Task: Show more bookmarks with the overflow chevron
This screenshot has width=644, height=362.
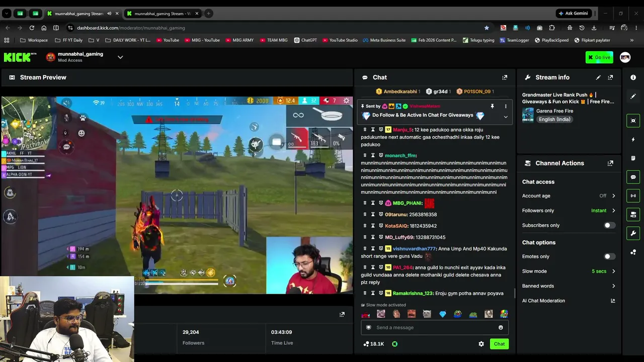Action: point(632,40)
